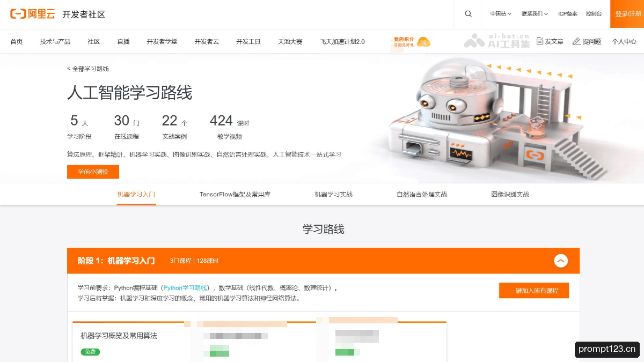644x362 pixels.
Task: Click the 免费 tag
Action: coord(90,352)
